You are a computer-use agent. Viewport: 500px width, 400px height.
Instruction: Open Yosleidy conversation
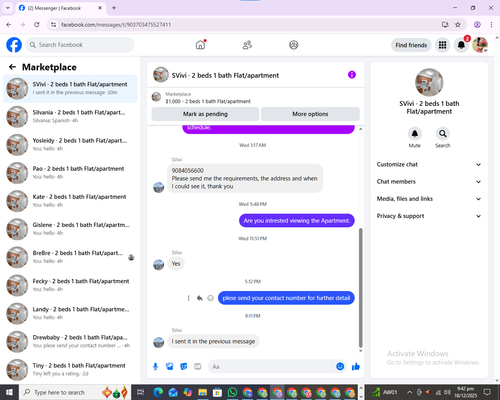coord(70,145)
